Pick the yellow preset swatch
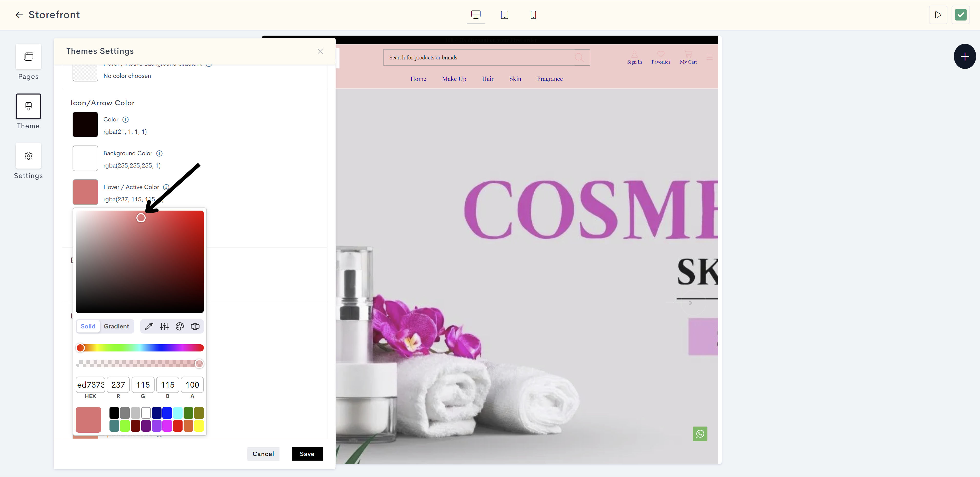 click(x=199, y=426)
